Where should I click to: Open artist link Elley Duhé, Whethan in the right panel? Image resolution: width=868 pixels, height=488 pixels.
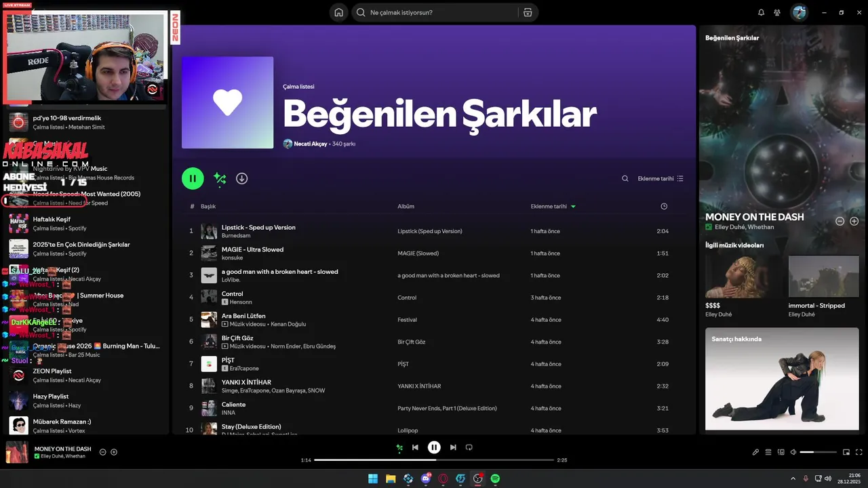pos(744,227)
